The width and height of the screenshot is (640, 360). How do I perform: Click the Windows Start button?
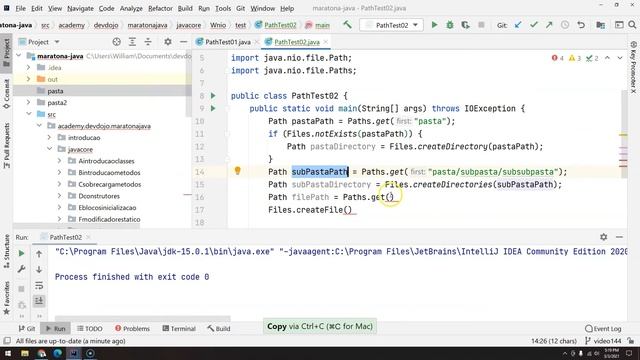8,353
